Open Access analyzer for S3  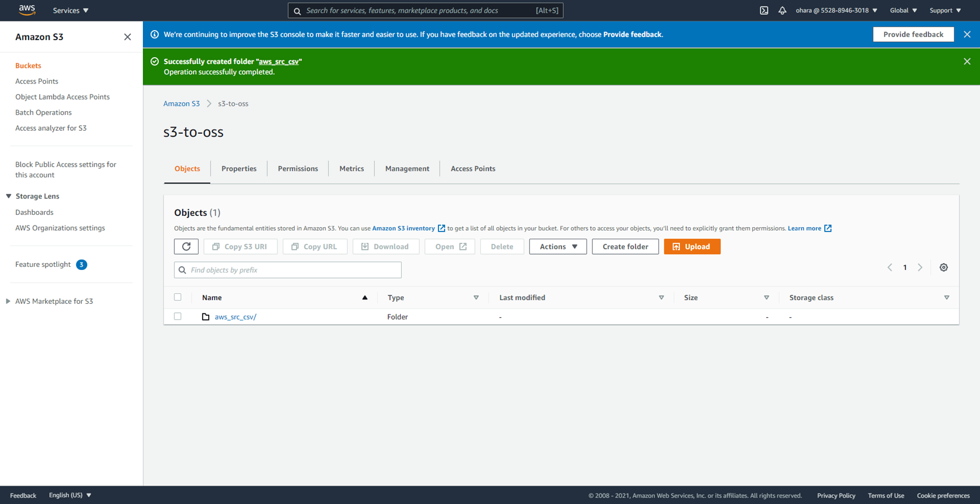pos(51,128)
